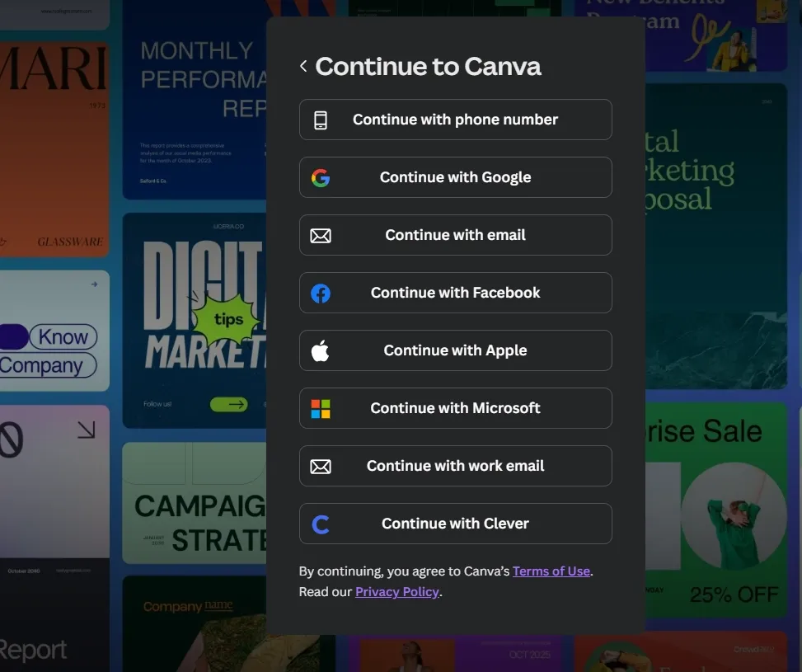Click the Microsoft logo sign-in option

point(321,409)
